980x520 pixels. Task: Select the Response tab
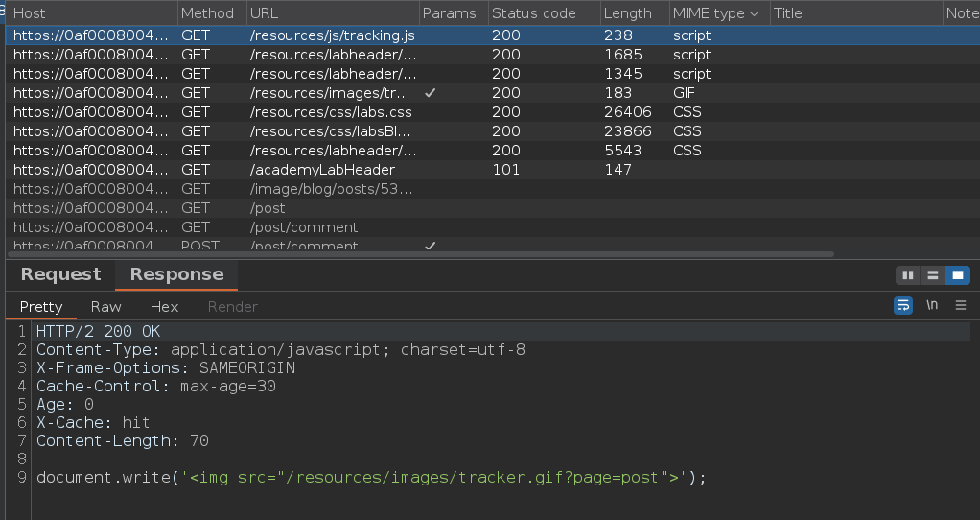[x=176, y=274]
